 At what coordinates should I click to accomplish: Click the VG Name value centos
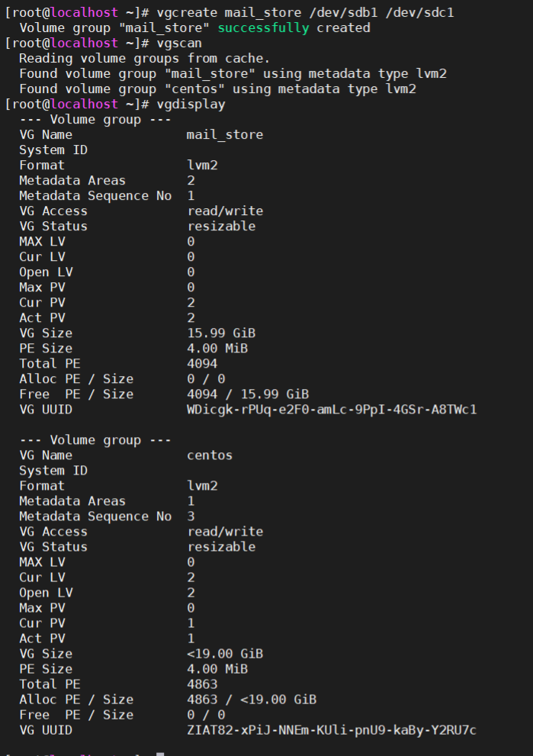tap(210, 455)
